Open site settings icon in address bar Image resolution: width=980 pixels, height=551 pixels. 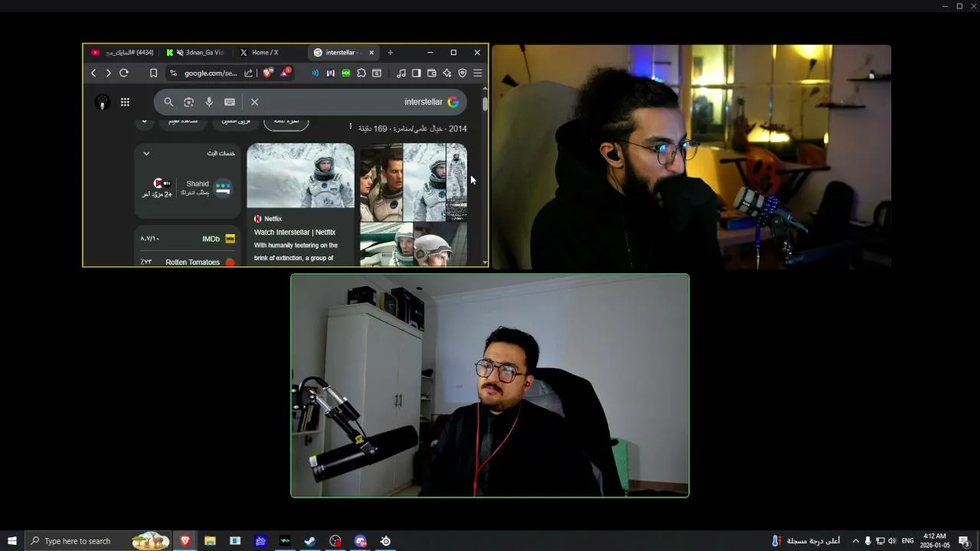(x=174, y=73)
